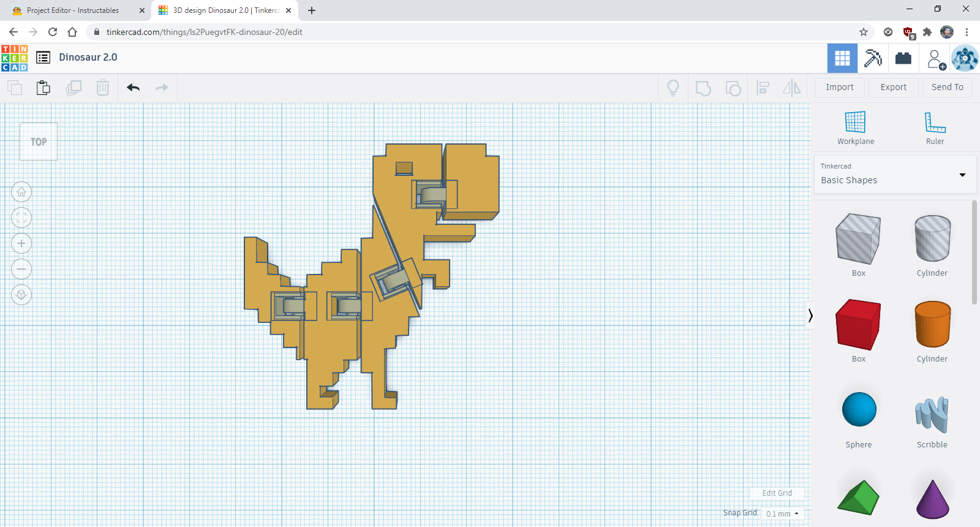Click the Export button

893,87
